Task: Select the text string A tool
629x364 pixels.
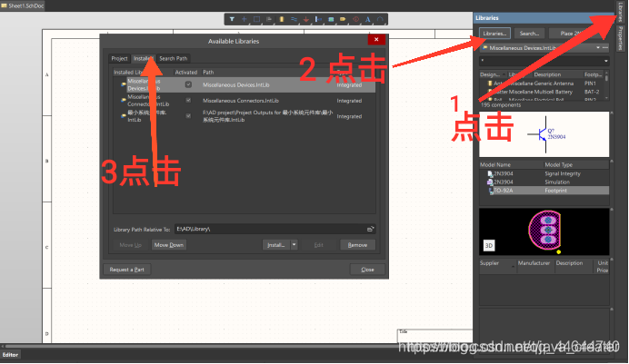Action: pos(368,19)
